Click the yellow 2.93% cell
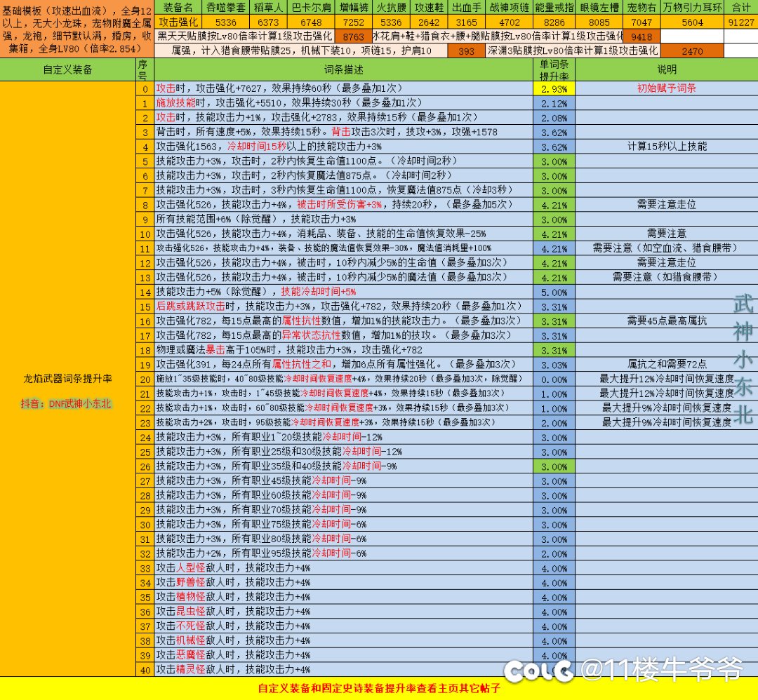The width and height of the screenshot is (758, 700). pos(554,89)
